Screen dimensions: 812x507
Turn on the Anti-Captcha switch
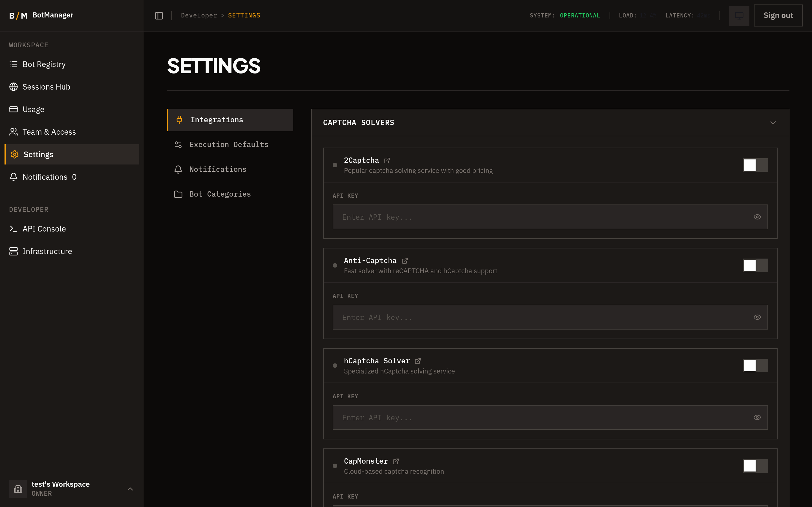pos(756,265)
